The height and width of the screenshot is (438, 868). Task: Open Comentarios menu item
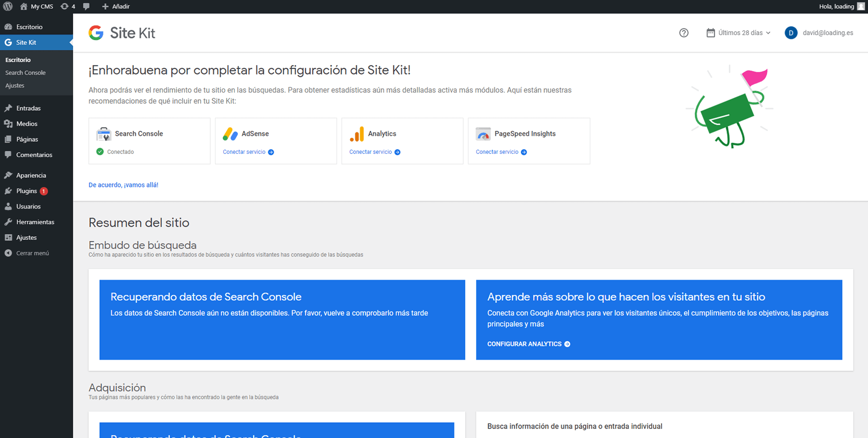pyautogui.click(x=36, y=155)
